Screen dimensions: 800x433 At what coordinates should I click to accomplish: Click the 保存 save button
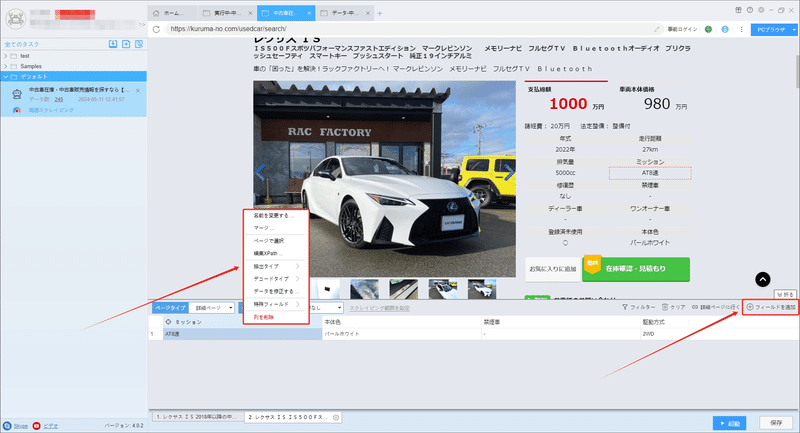776,423
